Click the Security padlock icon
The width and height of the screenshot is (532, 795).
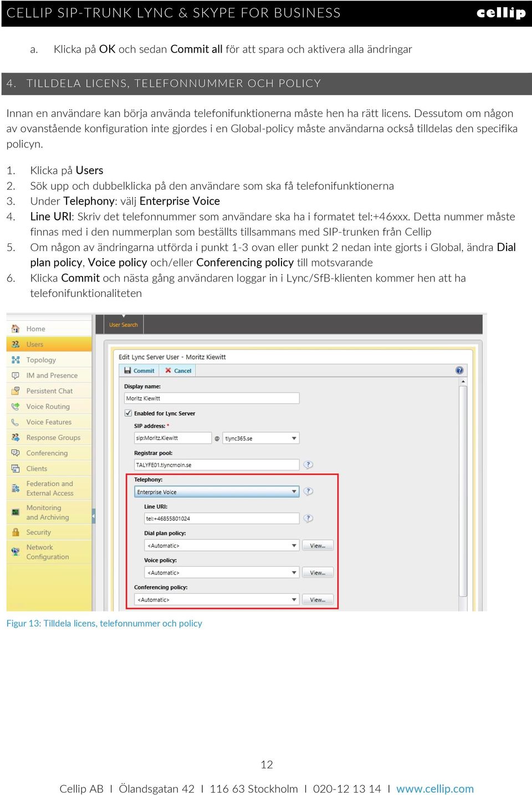click(x=16, y=532)
